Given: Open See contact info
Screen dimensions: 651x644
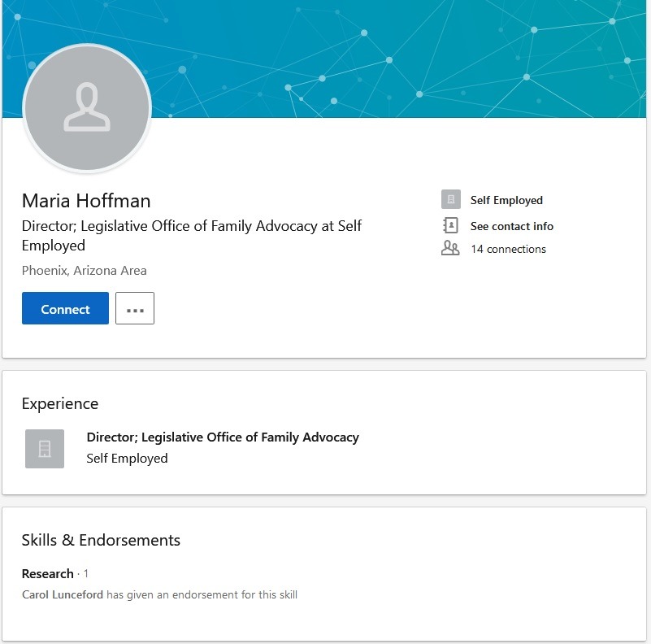Looking at the screenshot, I should click(x=511, y=226).
